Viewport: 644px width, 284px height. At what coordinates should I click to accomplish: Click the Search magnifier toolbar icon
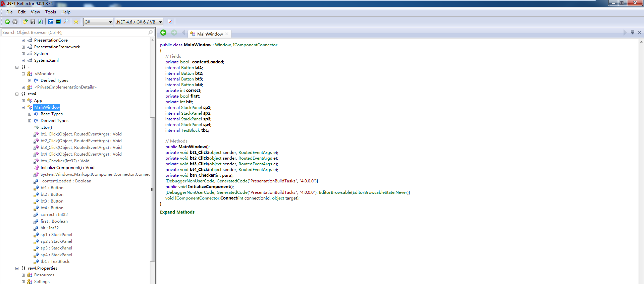point(66,22)
